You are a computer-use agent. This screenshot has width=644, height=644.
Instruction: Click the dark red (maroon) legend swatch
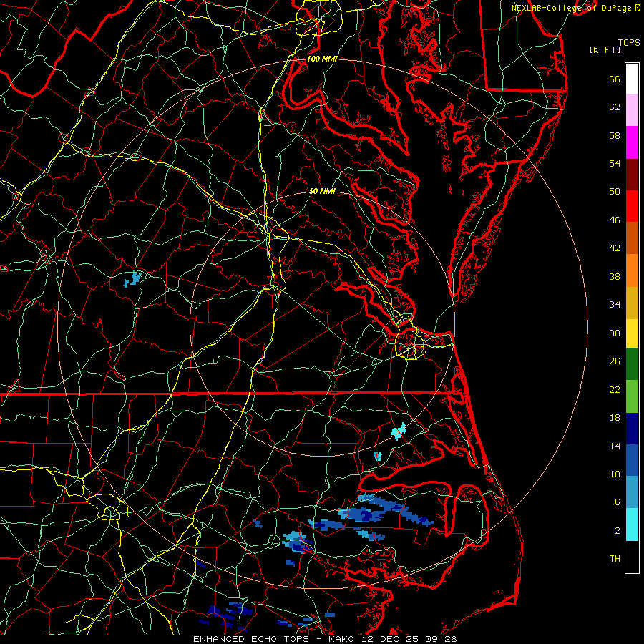pos(632,174)
